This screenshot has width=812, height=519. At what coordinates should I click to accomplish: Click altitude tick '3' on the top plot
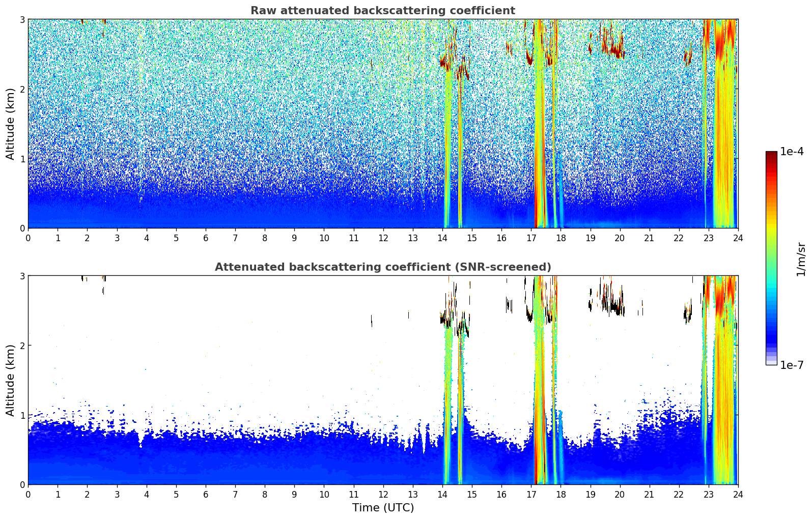22,19
